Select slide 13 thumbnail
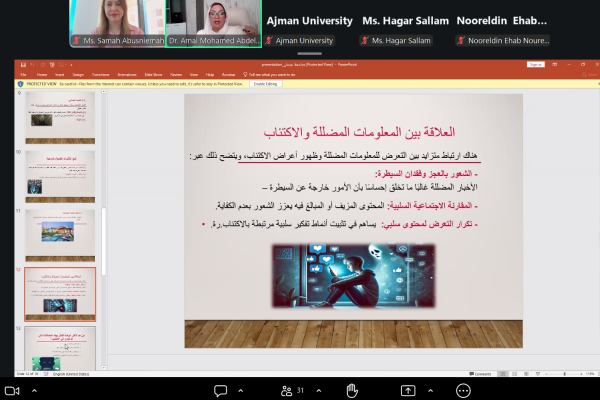Image resolution: width=600 pixels, height=400 pixels. click(x=60, y=348)
